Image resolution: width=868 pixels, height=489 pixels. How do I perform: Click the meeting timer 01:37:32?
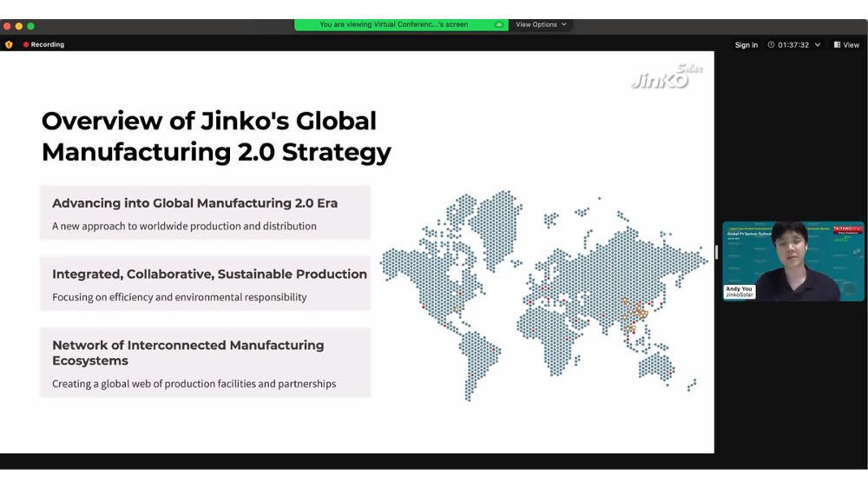coord(793,45)
